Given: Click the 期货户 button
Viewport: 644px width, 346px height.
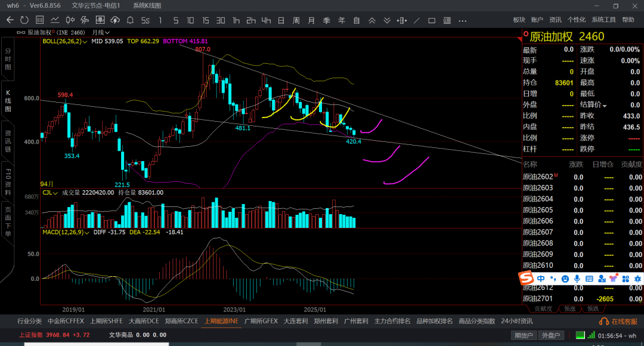Looking at the screenshot, I should tap(524, 335).
